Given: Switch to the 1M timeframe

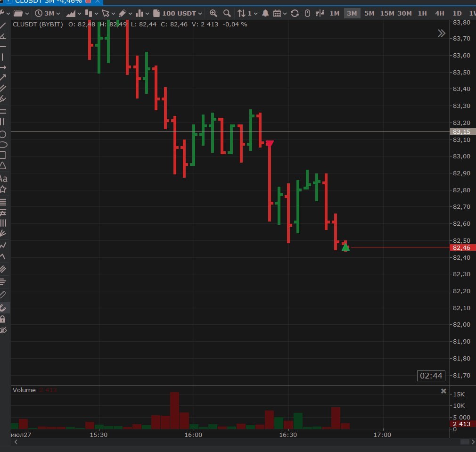Looking at the screenshot, I should tap(335, 13).
